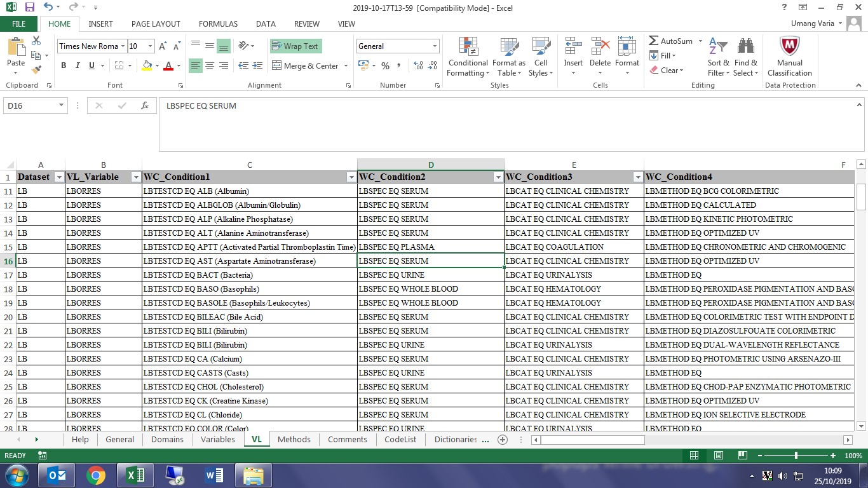This screenshot has height=488, width=868.
Task: Click inside the Name Box showing D16
Action: [30, 105]
